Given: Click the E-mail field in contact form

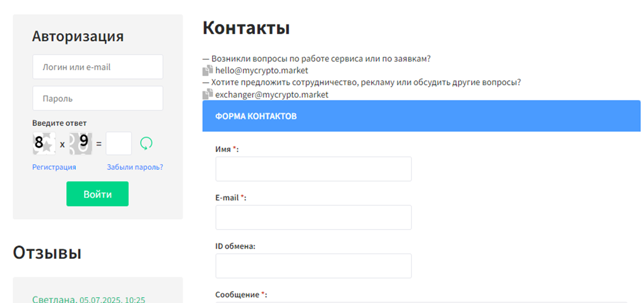Looking at the screenshot, I should click(313, 218).
